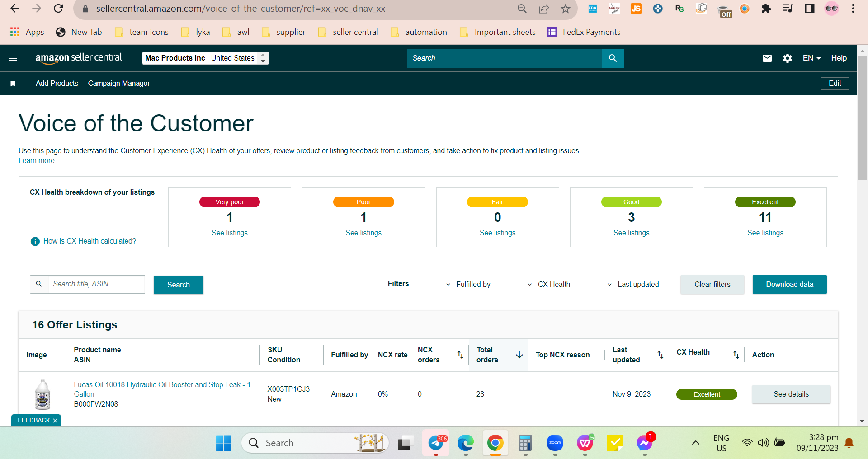Open the clock and date in taskbar
Viewport: 868px width, 459px height.
[x=817, y=443]
